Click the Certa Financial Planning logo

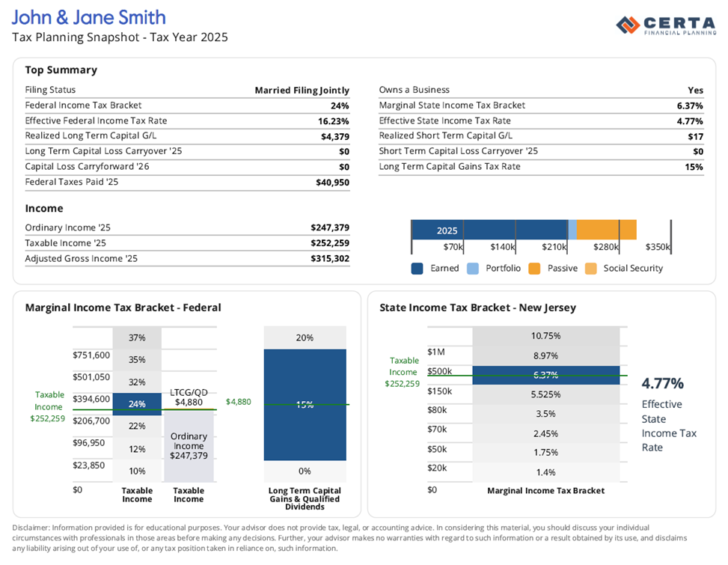666,25
